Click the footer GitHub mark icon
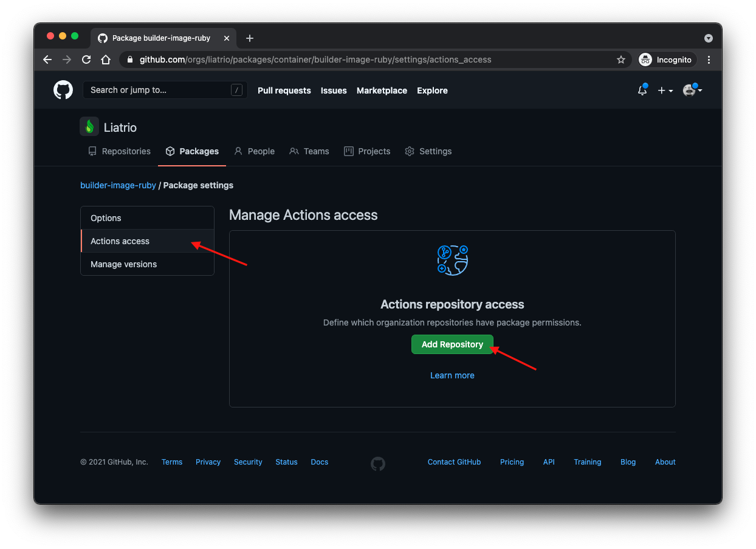 [x=378, y=464]
